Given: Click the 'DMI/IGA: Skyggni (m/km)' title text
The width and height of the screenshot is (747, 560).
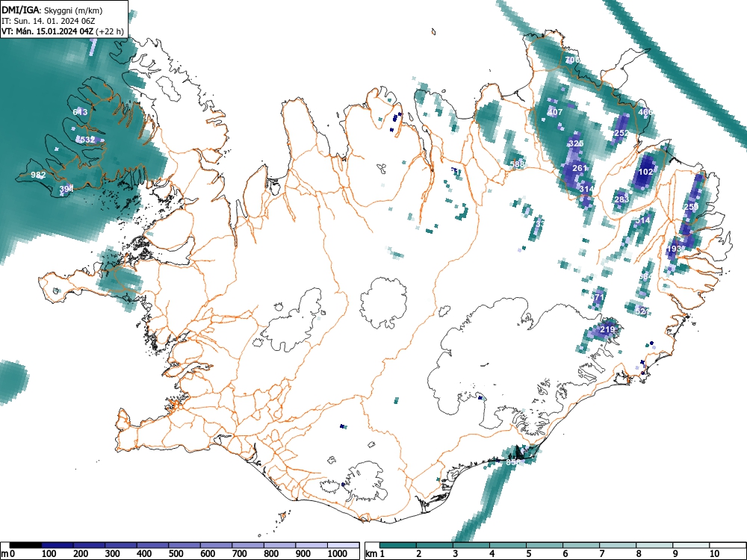Looking at the screenshot, I should click(x=52, y=10).
